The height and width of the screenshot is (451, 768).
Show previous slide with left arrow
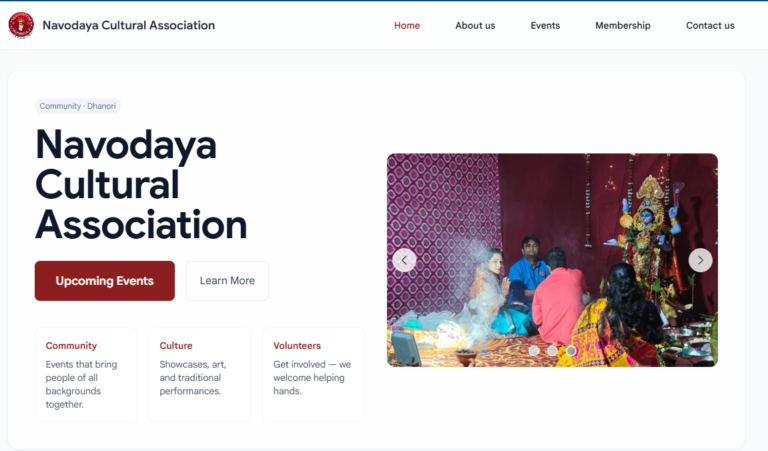(405, 260)
